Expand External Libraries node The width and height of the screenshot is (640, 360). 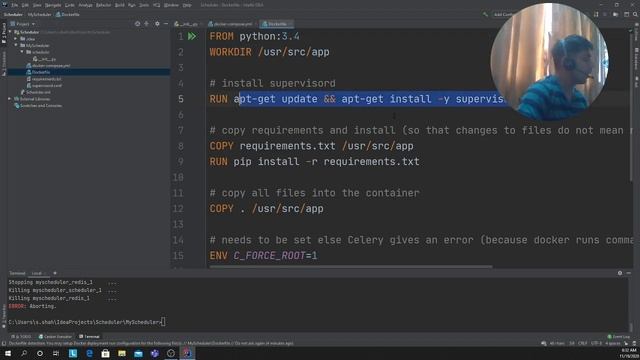[x=10, y=99]
